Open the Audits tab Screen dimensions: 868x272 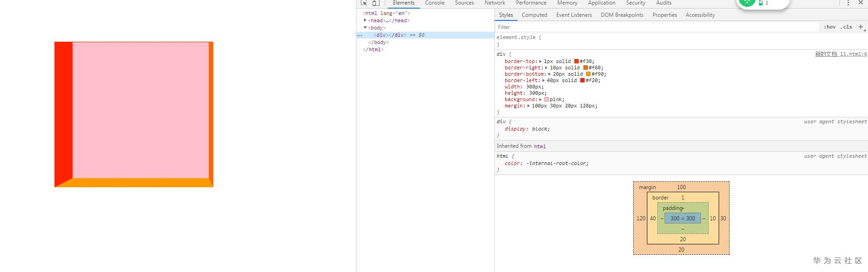pyautogui.click(x=664, y=3)
